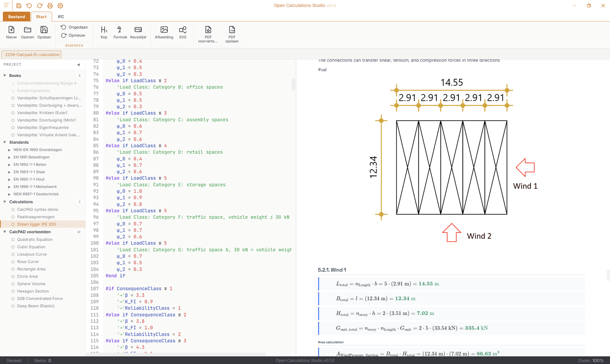Click the Opnieuw redo button
The image size is (610, 364).
click(x=73, y=35)
